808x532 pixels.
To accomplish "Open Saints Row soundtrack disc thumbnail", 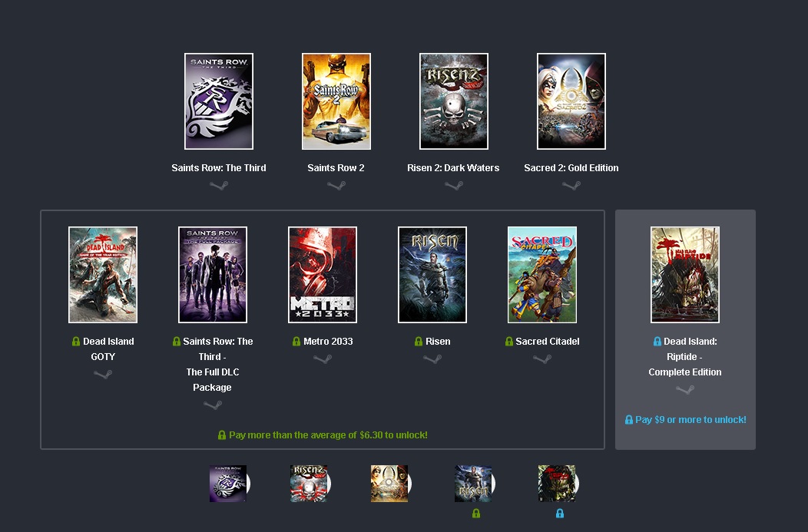I will (230, 484).
